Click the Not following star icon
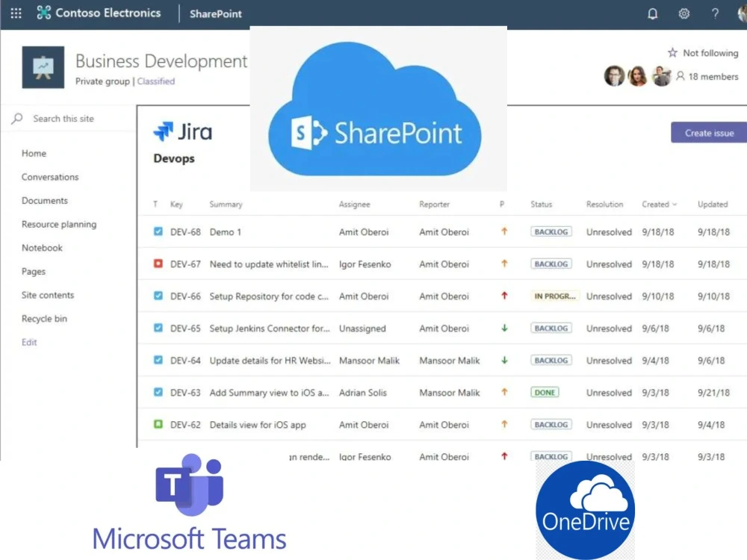747x560 pixels. click(672, 52)
